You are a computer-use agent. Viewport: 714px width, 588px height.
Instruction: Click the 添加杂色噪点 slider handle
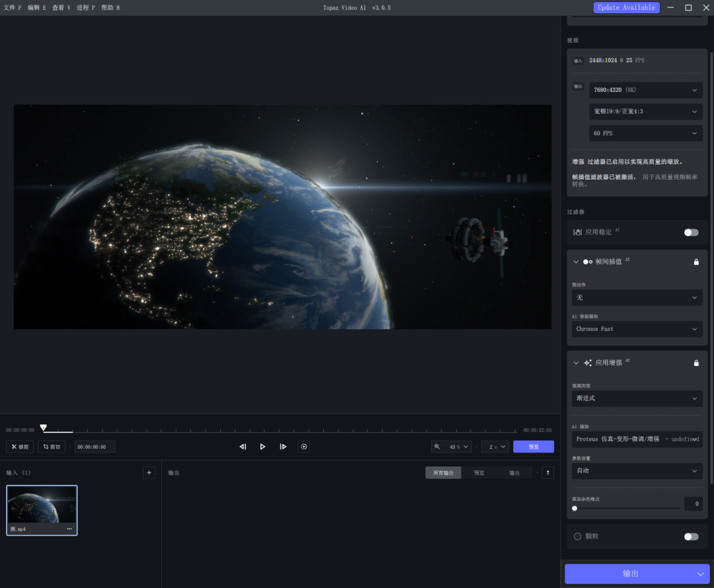click(x=575, y=508)
